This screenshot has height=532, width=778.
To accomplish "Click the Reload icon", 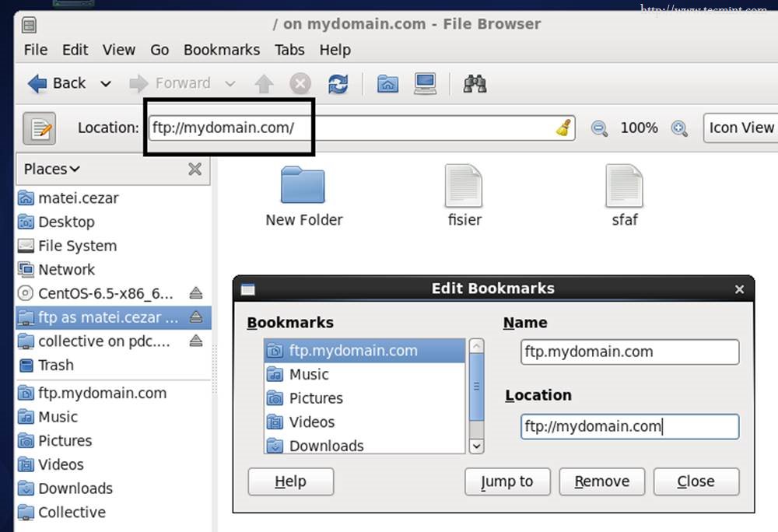I will tap(338, 84).
